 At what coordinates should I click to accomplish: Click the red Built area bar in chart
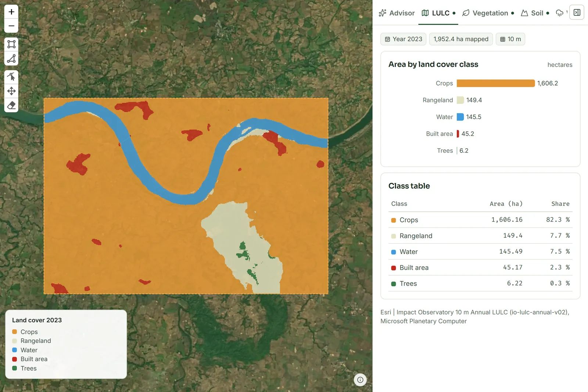(458, 134)
